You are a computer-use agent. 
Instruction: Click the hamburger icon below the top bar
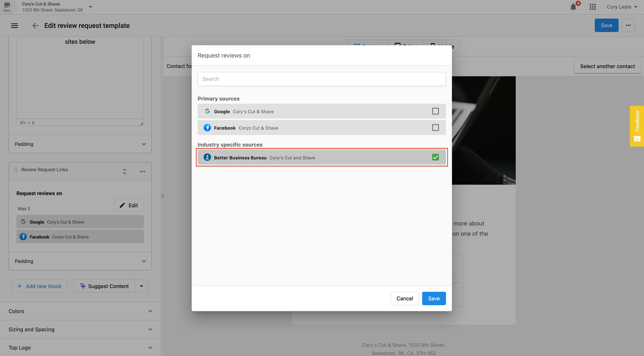tap(14, 25)
